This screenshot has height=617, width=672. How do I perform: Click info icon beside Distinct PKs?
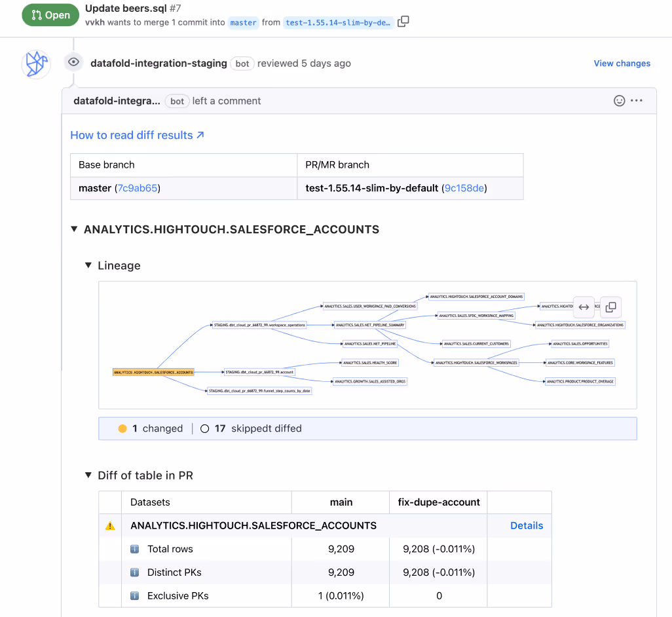[x=134, y=572]
